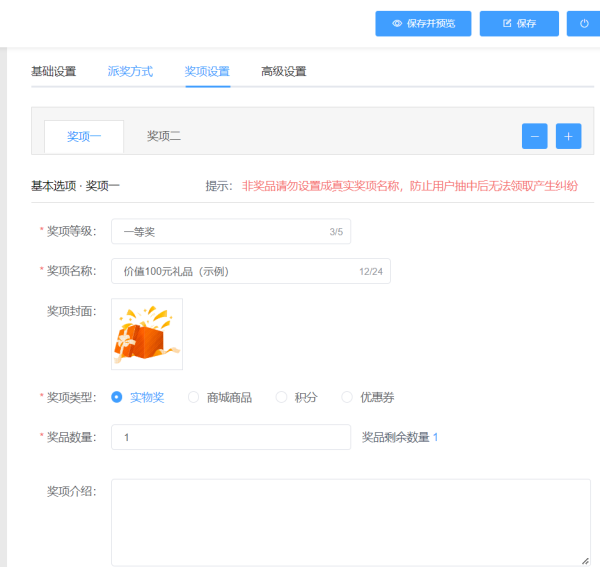This screenshot has width=600, height=567.
Task: Click the gift box cover thumbnail
Action: 147,334
